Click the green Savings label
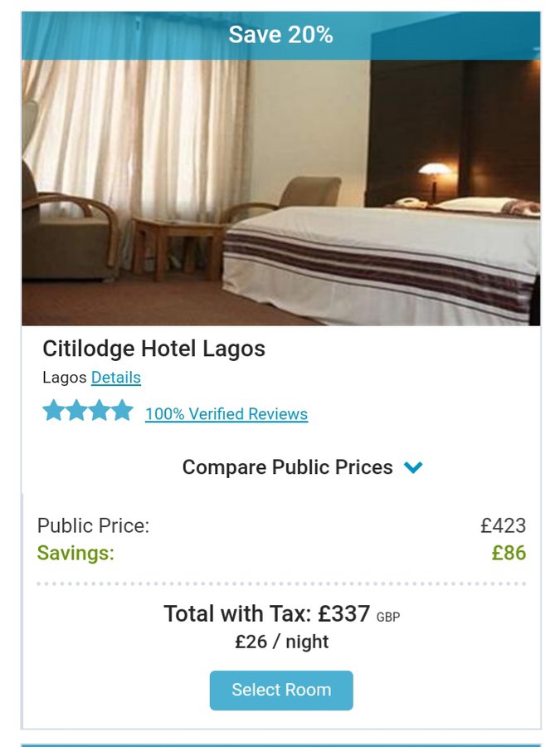560x747 pixels. tap(75, 553)
